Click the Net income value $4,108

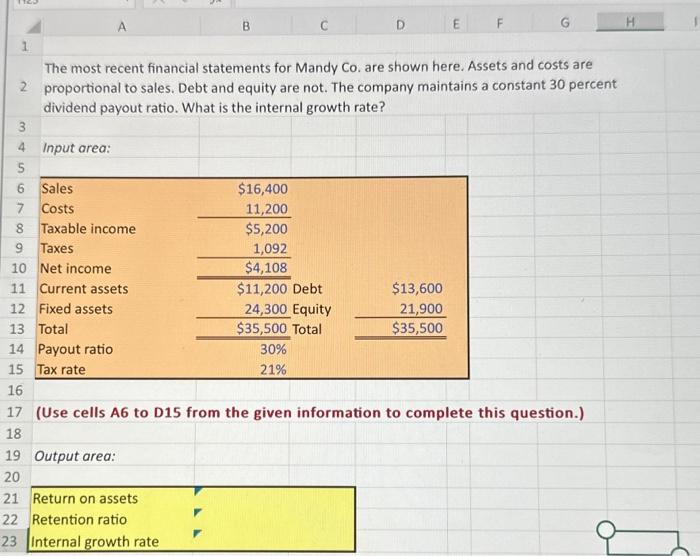(x=266, y=268)
